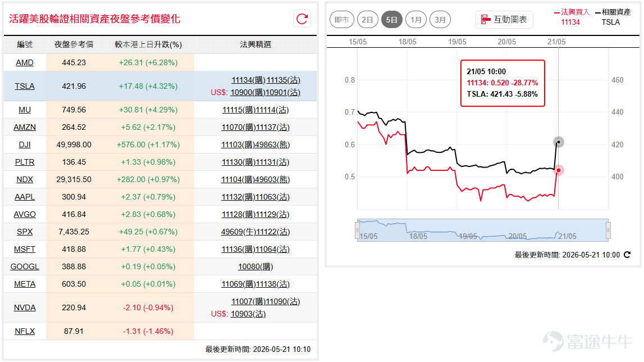This screenshot has height=362, width=644.
Task: Open SPX put warrant 11122(沽)
Action: 273,232
